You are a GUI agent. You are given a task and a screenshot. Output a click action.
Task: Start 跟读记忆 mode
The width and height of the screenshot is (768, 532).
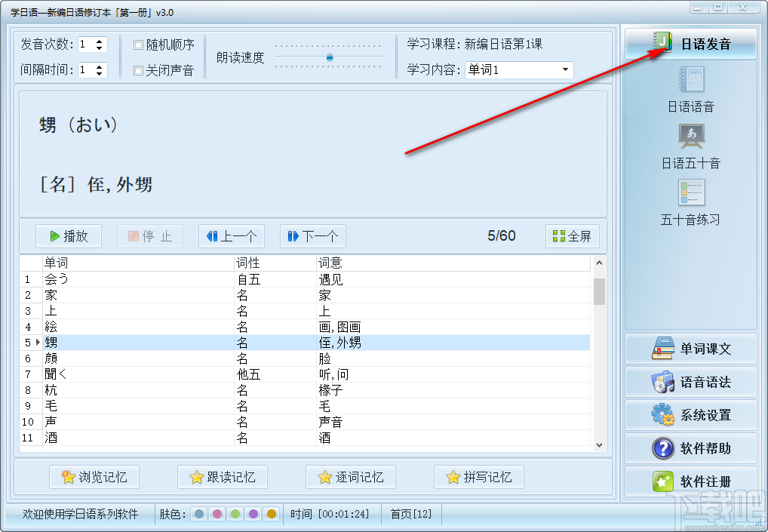coord(223,477)
